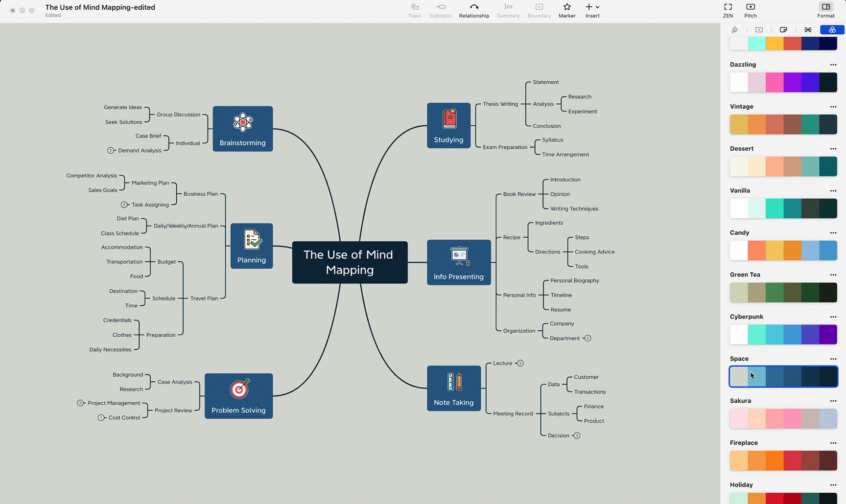
Task: Open more options for Dazzling theme
Action: coord(833,65)
